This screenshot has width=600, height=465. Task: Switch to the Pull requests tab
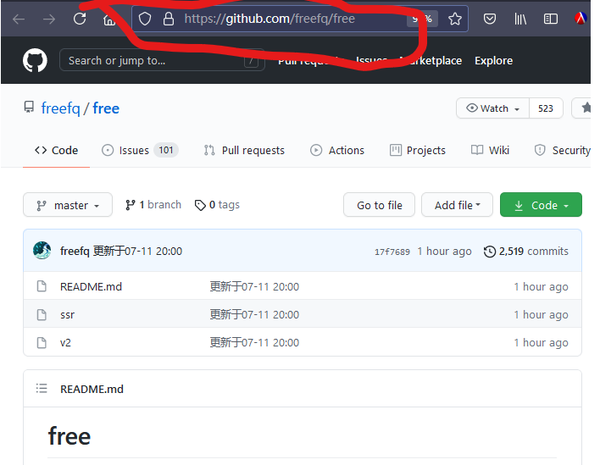(244, 150)
